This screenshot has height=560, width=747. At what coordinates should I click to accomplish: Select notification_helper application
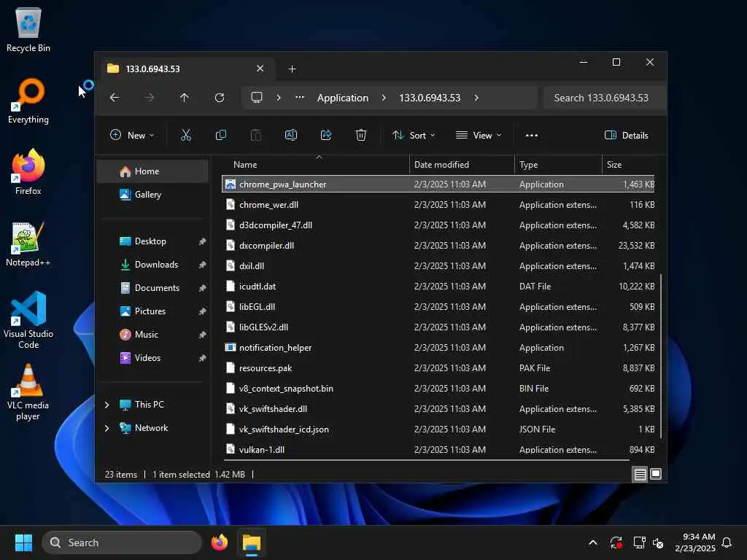[438, 348]
